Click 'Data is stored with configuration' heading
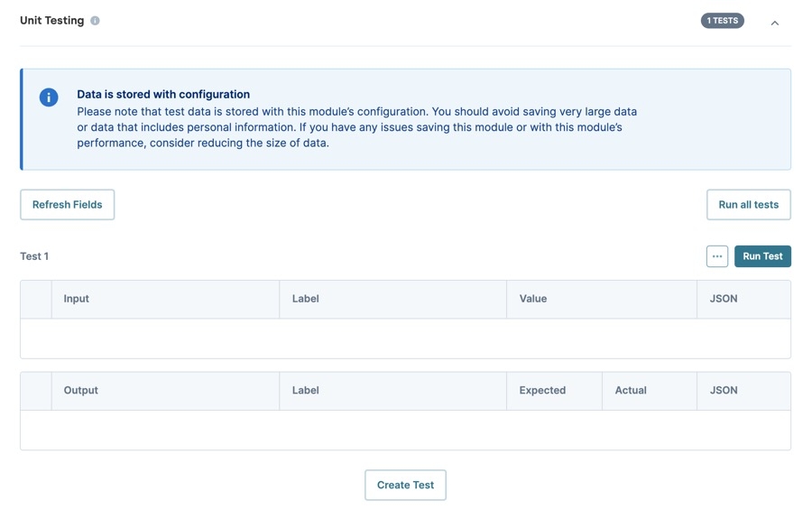Image resolution: width=812 pixels, height=519 pixels. coord(163,94)
